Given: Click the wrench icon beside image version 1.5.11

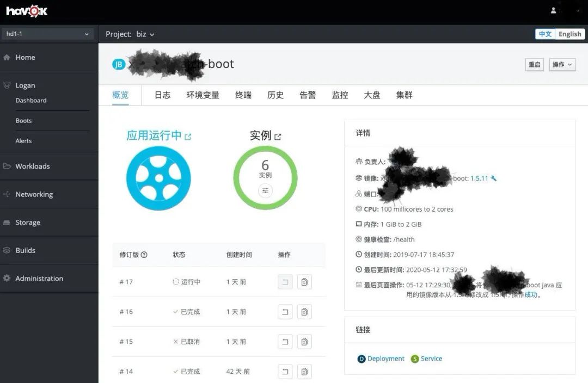Looking at the screenshot, I should [x=494, y=178].
